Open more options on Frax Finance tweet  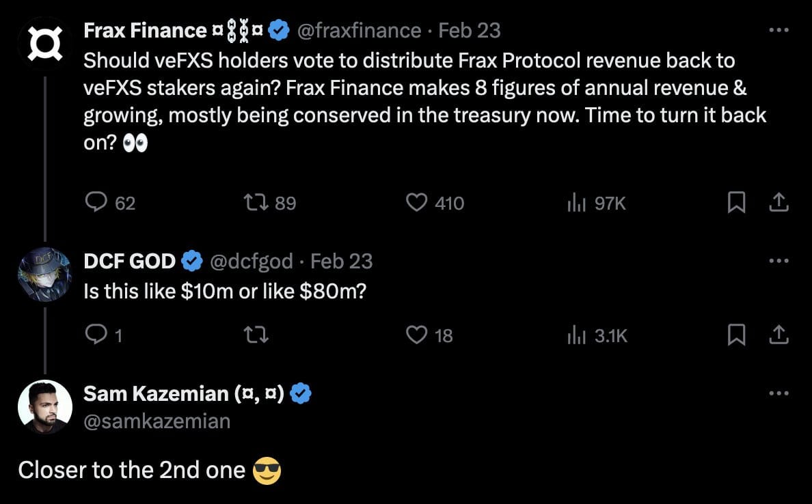tap(779, 31)
